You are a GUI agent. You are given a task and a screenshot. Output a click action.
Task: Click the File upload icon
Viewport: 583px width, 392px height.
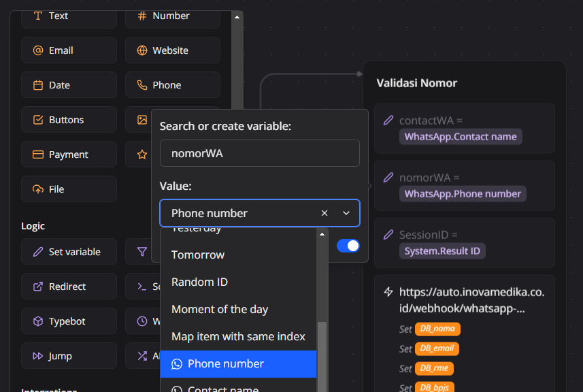[38, 189]
